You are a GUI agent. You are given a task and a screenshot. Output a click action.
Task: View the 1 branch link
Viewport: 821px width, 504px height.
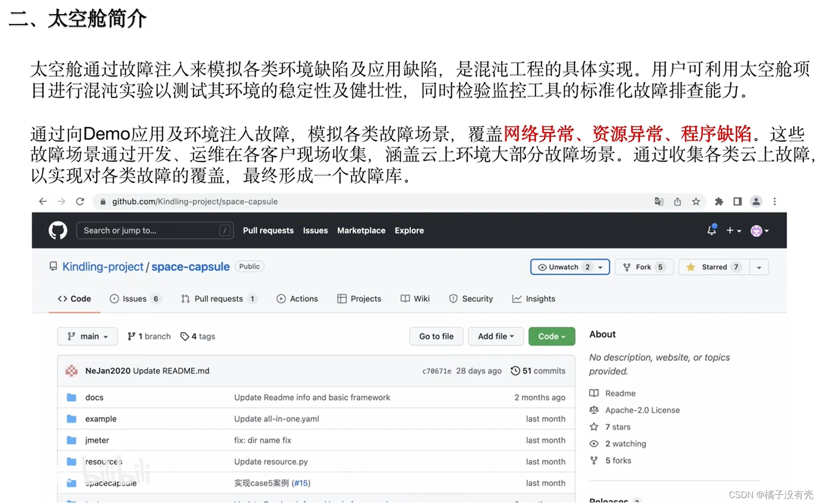149,336
